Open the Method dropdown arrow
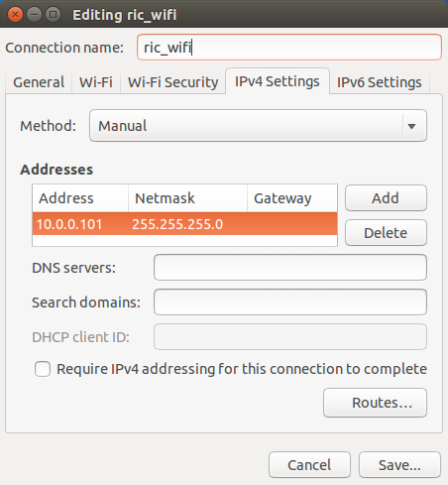Image resolution: width=448 pixels, height=485 pixels. tap(411, 126)
